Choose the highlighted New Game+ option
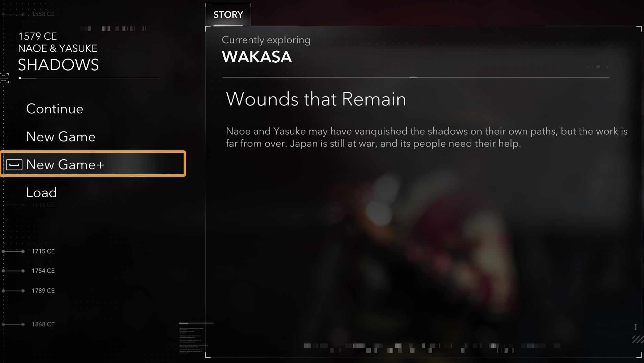The height and width of the screenshot is (363, 644). point(93,164)
